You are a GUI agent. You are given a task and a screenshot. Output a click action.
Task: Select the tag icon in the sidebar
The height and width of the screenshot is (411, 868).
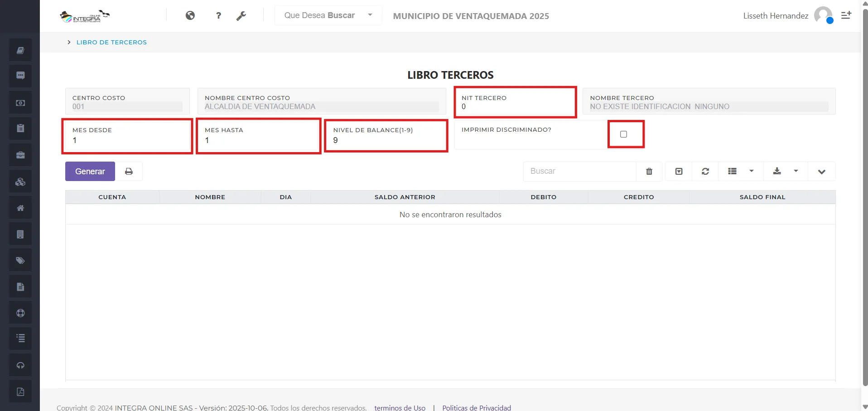pos(20,260)
